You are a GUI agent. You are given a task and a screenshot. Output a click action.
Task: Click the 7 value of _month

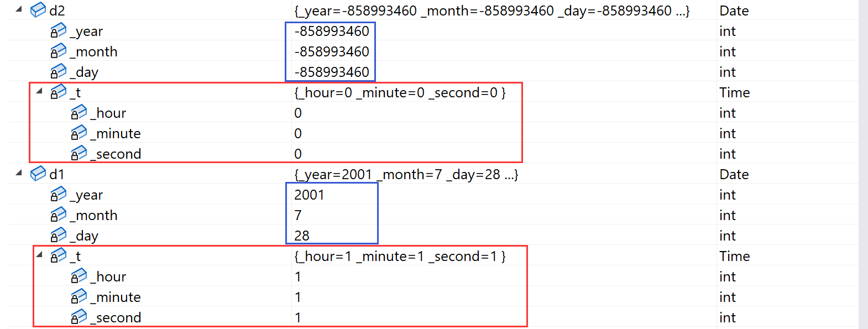(x=298, y=215)
